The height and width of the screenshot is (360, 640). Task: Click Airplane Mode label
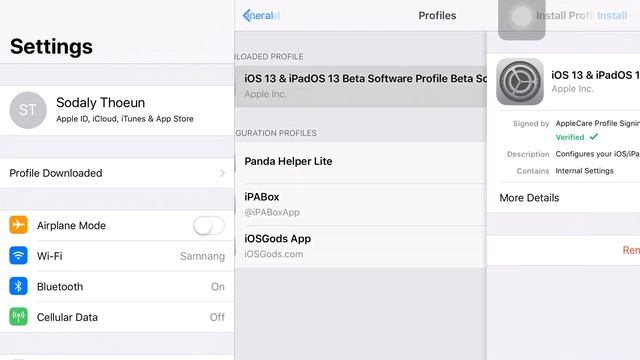point(71,225)
